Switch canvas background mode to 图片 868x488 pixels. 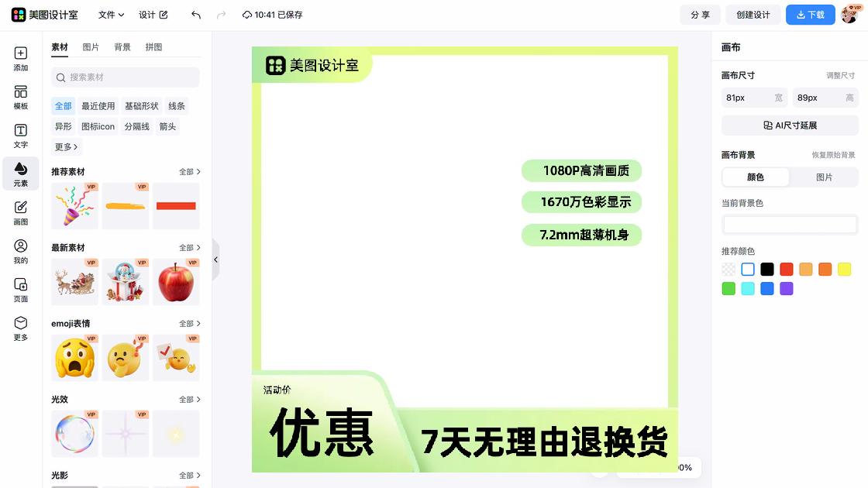(x=824, y=177)
